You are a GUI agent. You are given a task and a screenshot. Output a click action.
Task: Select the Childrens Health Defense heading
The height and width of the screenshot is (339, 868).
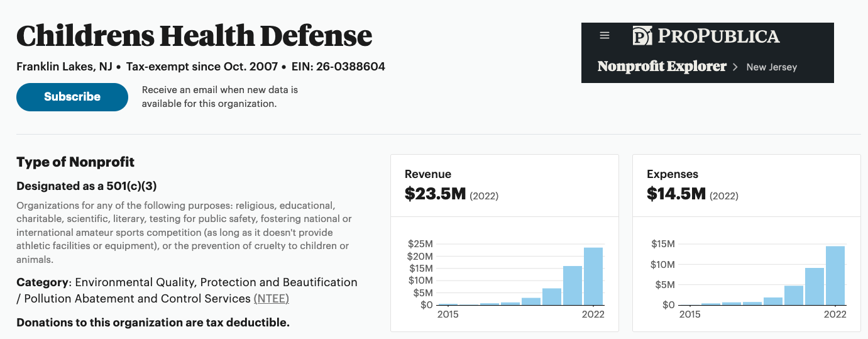click(x=194, y=36)
